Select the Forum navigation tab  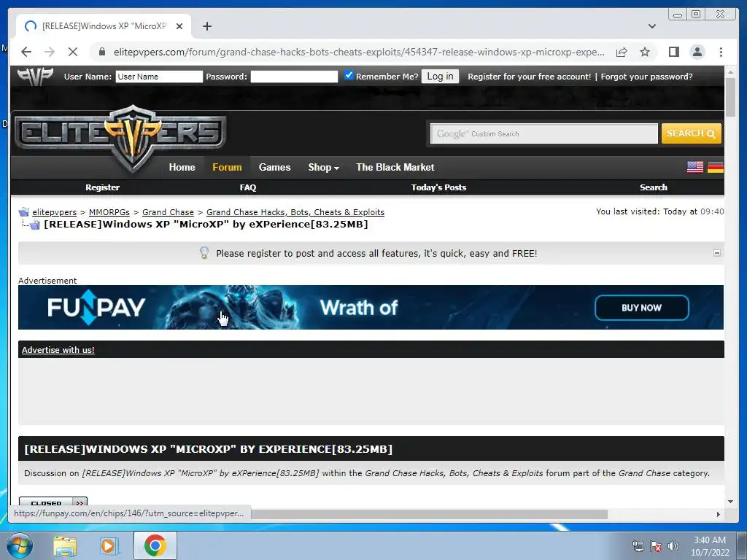coord(227,167)
